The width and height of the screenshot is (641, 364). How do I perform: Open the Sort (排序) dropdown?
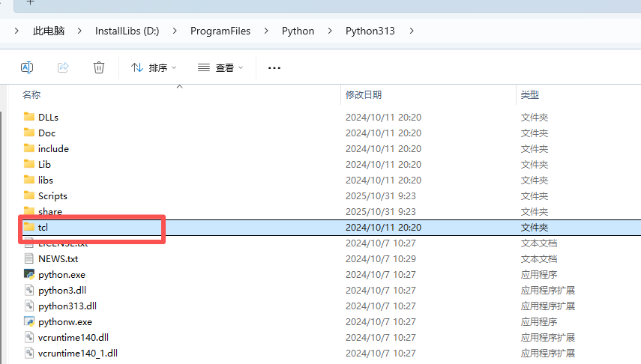154,68
